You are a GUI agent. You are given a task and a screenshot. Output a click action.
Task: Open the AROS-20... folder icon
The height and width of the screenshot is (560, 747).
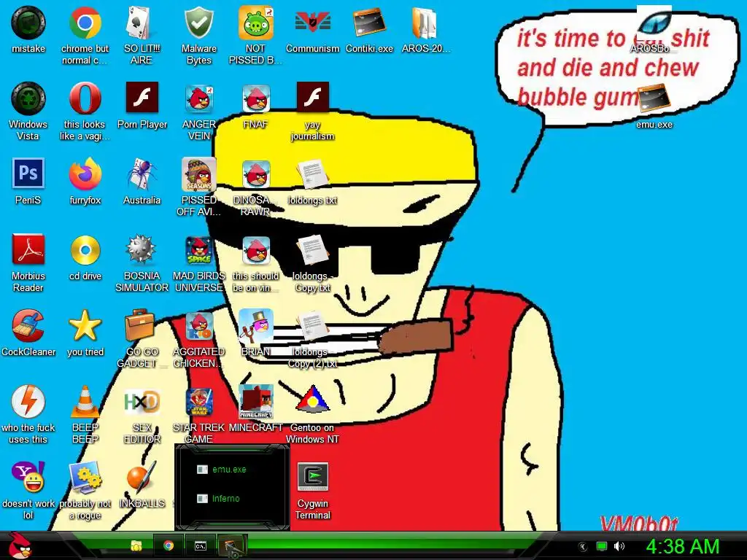coord(425,23)
